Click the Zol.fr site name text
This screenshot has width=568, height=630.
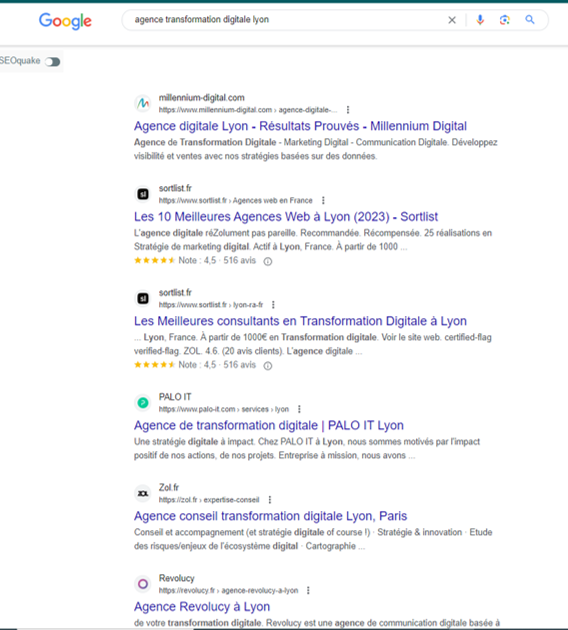click(169, 487)
